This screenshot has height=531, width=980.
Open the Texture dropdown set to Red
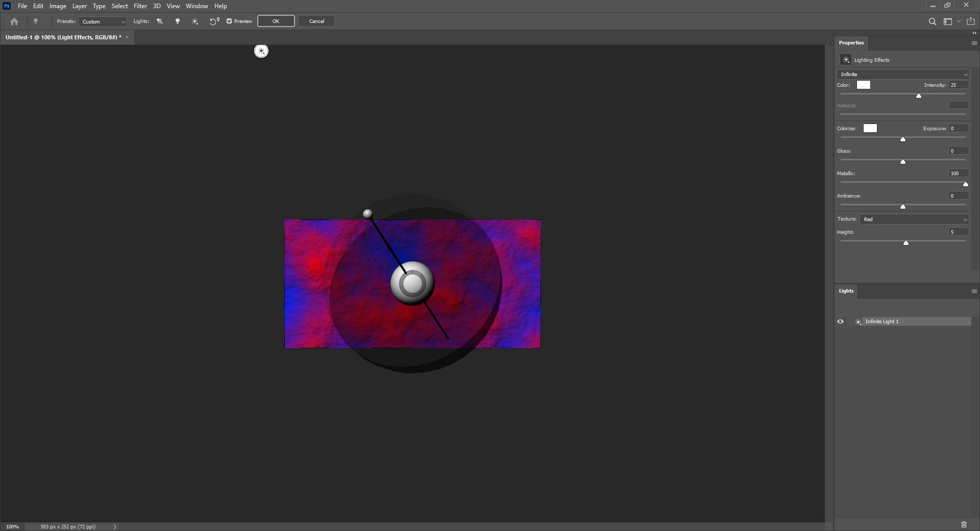(x=914, y=219)
